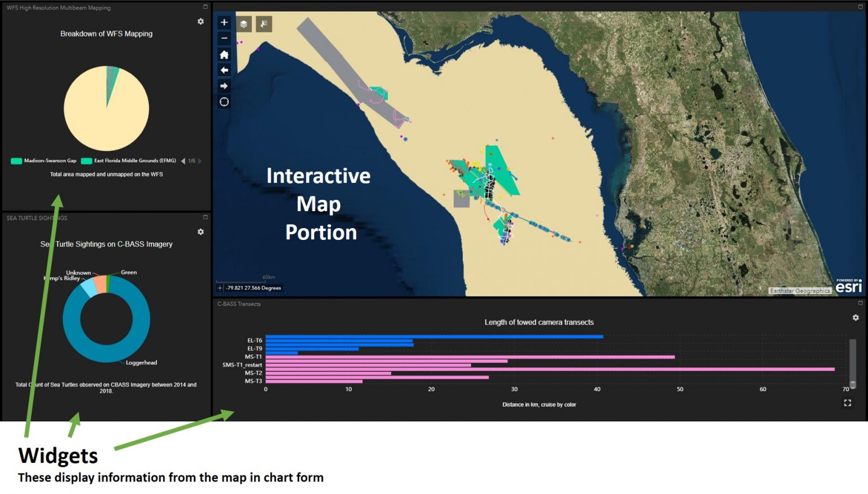The image size is (868, 494).
Task: Open Sea Turtle Sightings chart settings gear
Action: pos(201,232)
